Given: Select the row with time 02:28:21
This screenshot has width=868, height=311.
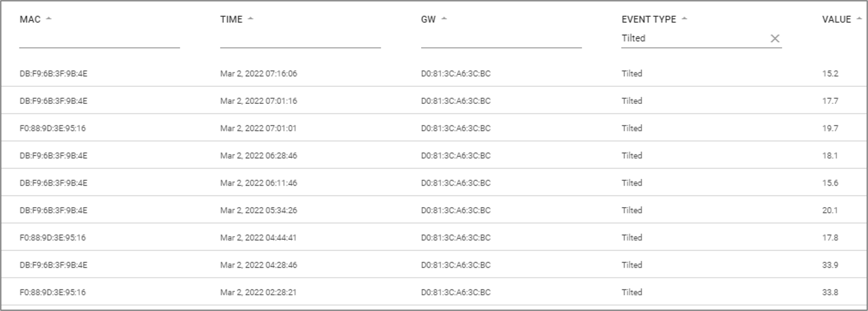Looking at the screenshot, I should [x=434, y=292].
